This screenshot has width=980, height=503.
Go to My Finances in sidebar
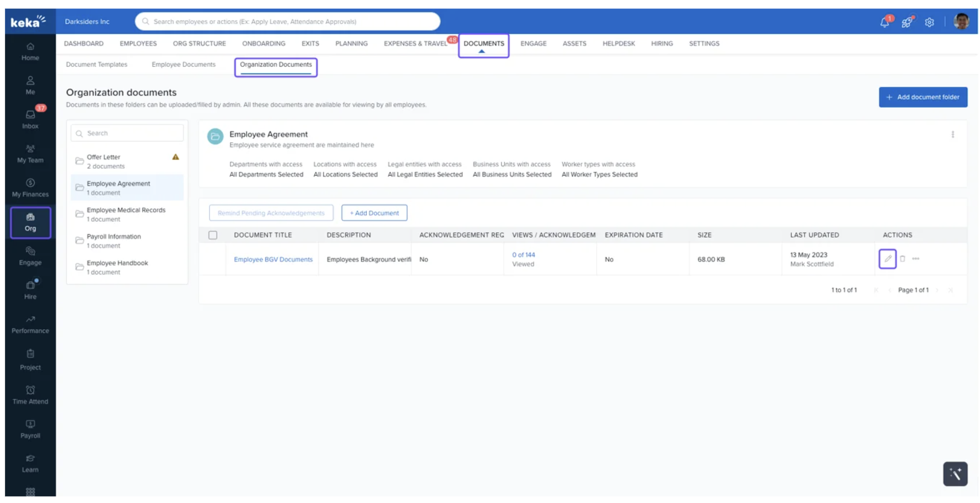[30, 188]
